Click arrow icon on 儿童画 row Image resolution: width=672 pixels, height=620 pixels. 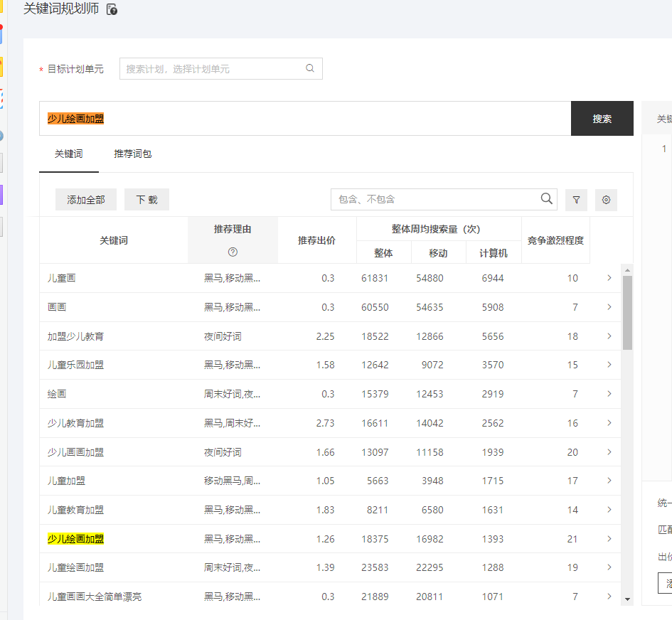point(609,278)
